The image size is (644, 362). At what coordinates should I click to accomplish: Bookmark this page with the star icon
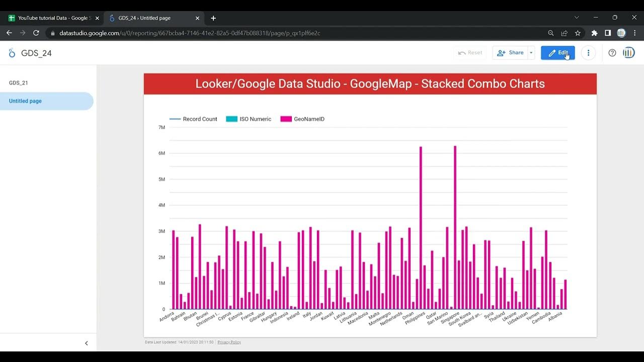[x=578, y=33]
